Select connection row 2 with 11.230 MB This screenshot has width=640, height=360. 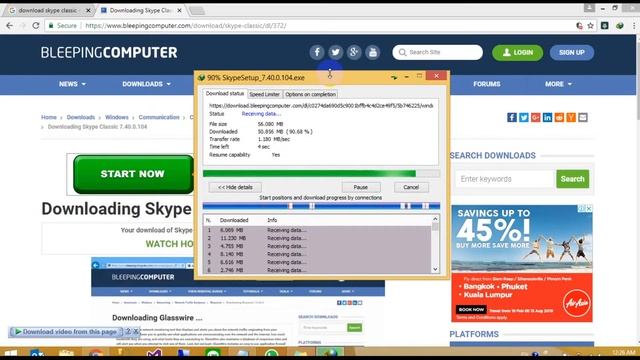pyautogui.click(x=317, y=238)
